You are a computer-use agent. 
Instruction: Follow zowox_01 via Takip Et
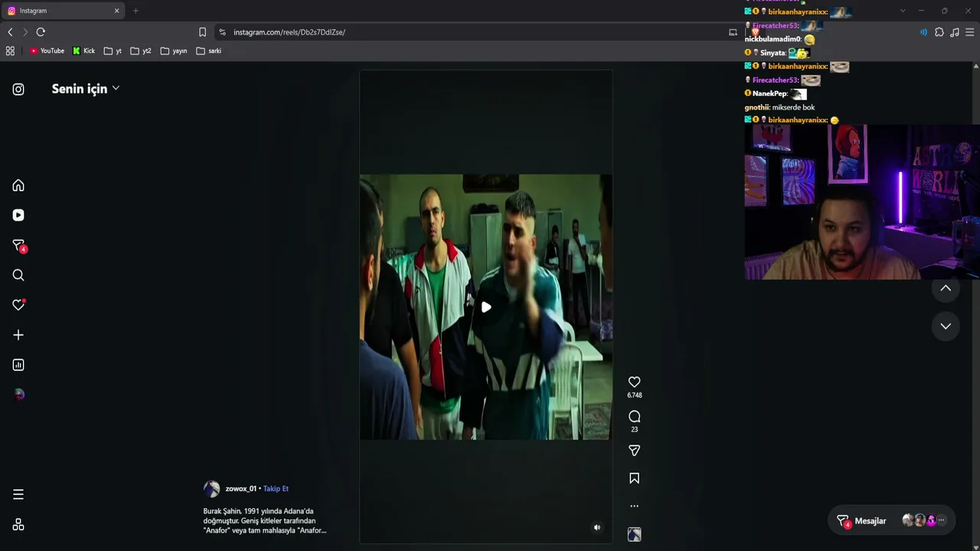tap(276, 488)
